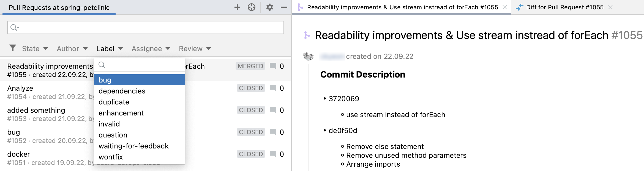Click the filter funnel icon
The image size is (644, 171).
pyautogui.click(x=13, y=48)
